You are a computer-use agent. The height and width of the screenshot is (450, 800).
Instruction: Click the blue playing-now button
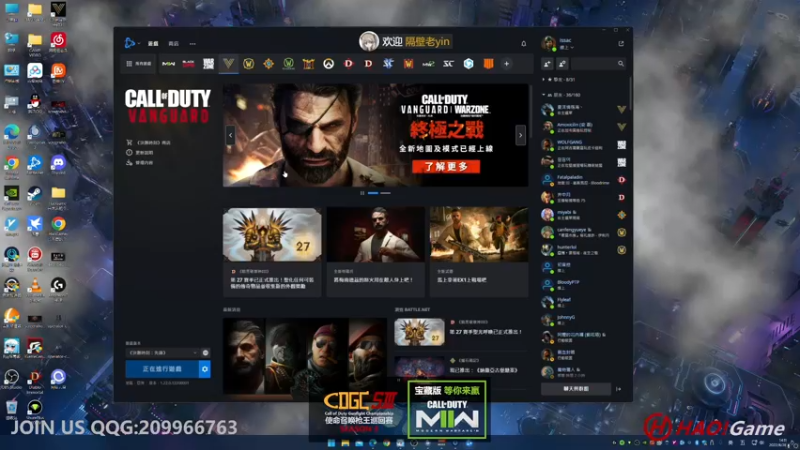pyautogui.click(x=162, y=369)
